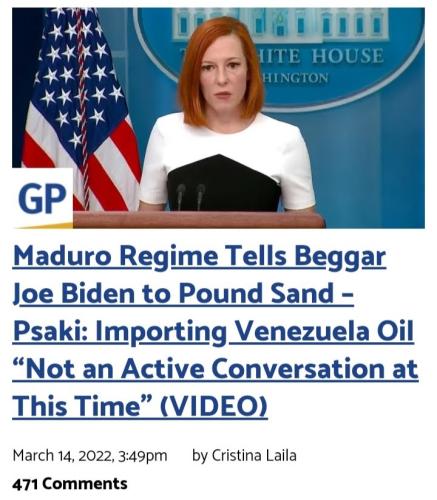The height and width of the screenshot is (500, 437).
Task: Open the 471 Comments section
Action: (70, 484)
